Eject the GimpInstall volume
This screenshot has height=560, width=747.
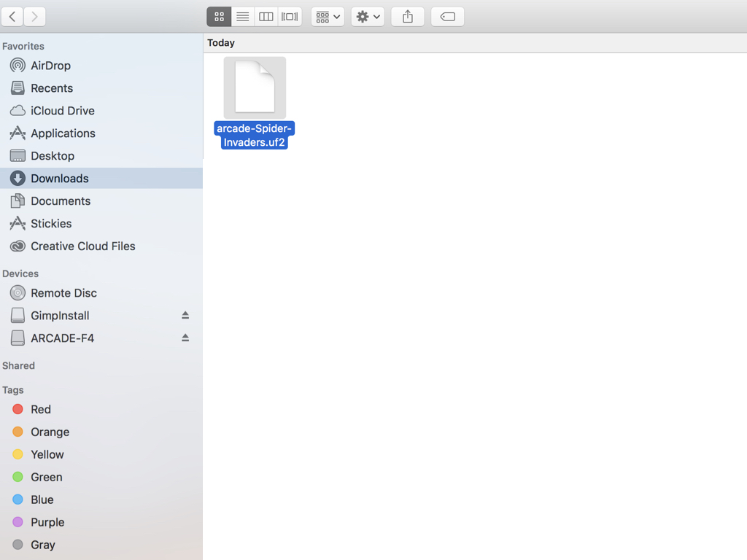(185, 315)
